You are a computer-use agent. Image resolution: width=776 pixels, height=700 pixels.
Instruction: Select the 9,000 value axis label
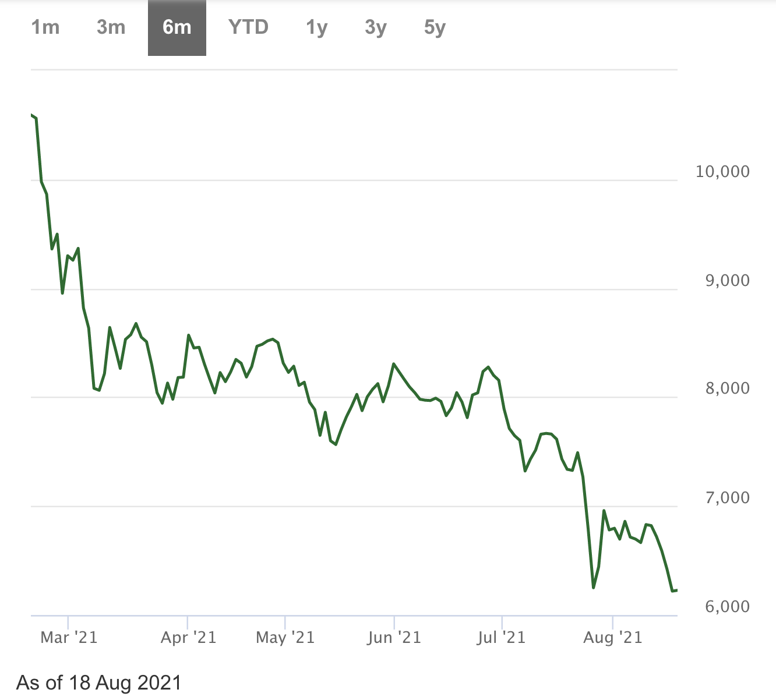tap(727, 281)
